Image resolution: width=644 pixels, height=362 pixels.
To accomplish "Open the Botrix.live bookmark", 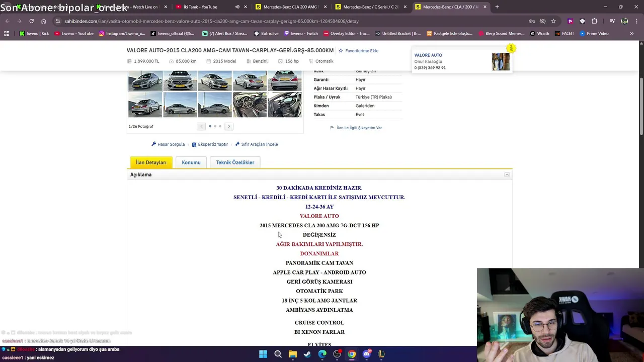I will click(266, 34).
